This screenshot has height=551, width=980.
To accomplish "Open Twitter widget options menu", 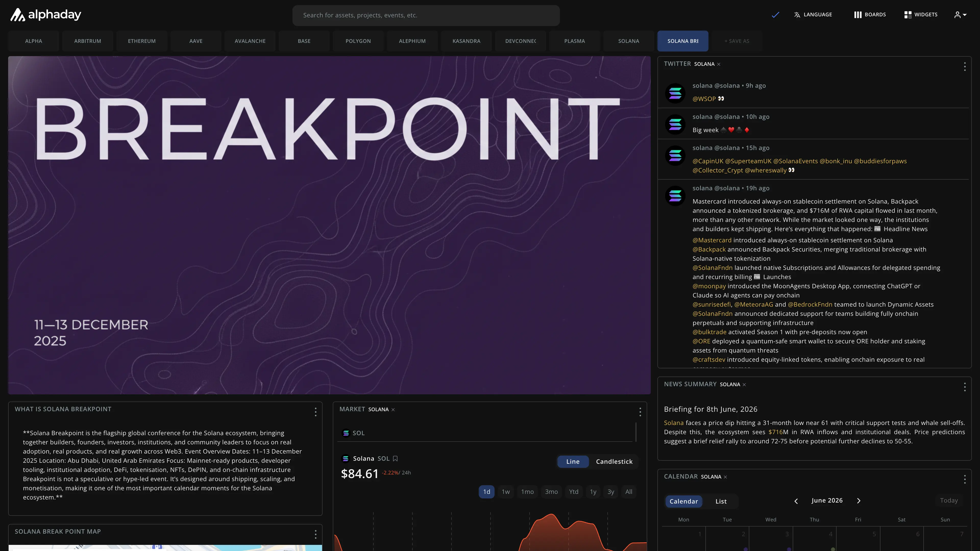I will pos(965,67).
